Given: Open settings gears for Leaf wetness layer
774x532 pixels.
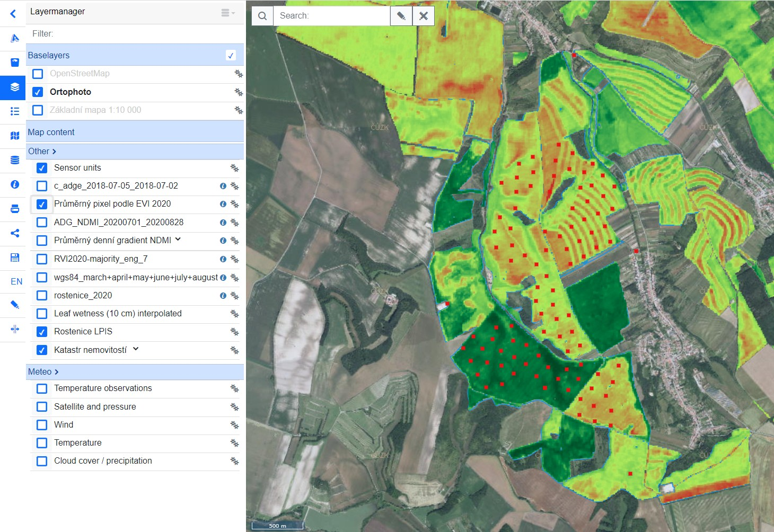Looking at the screenshot, I should (234, 314).
